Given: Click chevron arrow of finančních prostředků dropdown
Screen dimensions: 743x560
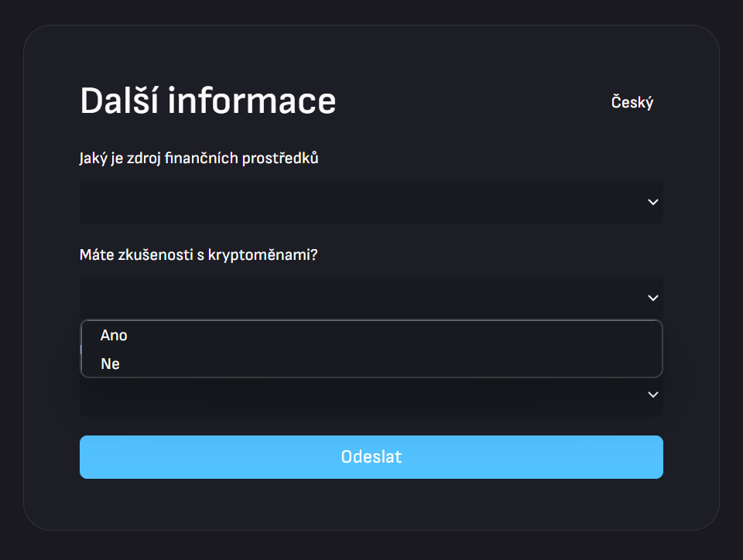Looking at the screenshot, I should (652, 202).
